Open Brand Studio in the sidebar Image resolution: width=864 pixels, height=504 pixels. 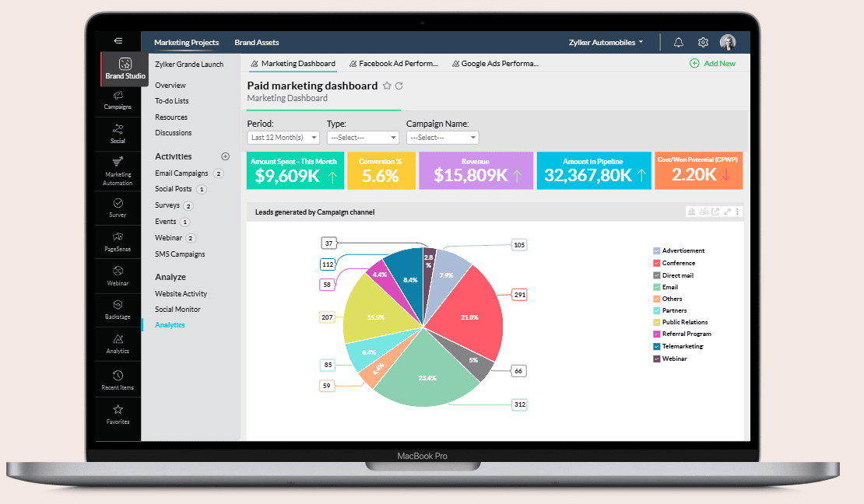[125, 69]
